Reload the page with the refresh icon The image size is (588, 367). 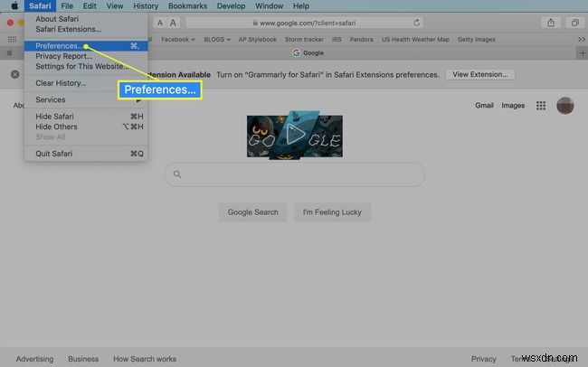coord(416,23)
